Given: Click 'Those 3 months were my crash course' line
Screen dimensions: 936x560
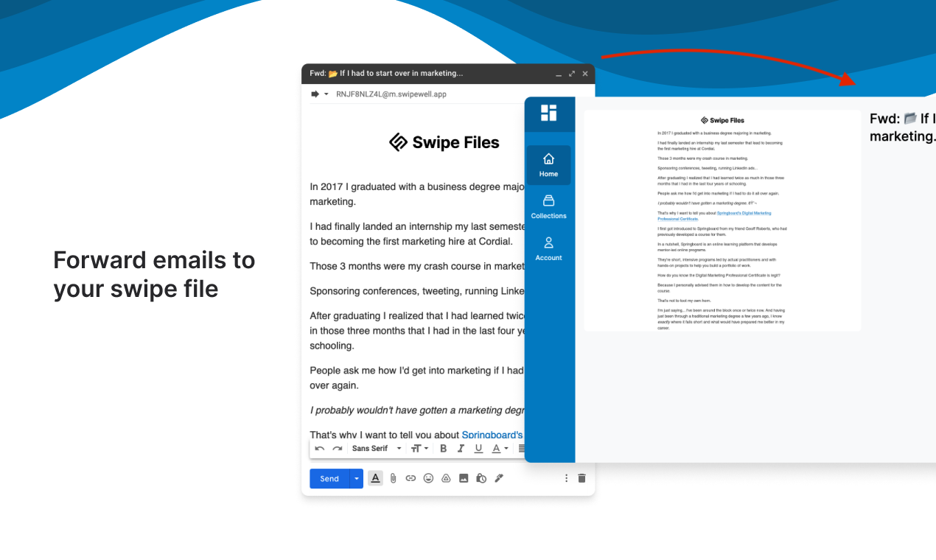Looking at the screenshot, I should [417, 266].
